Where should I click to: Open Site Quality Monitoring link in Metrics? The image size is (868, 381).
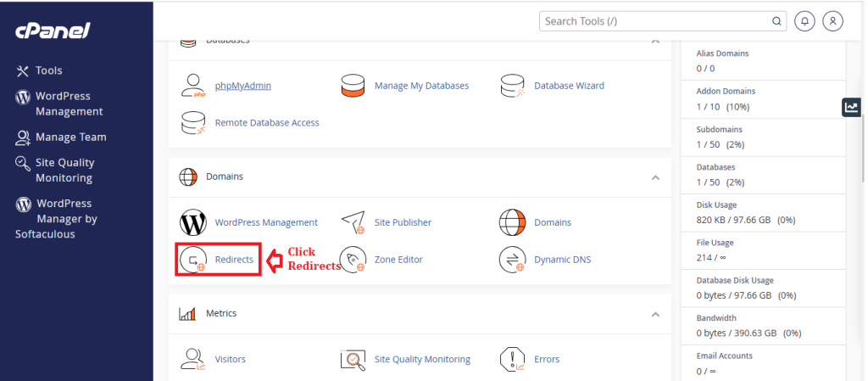coord(422,360)
